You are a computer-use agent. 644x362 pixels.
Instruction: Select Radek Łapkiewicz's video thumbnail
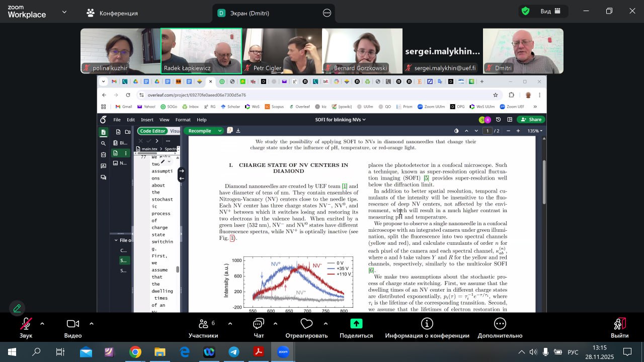click(201, 51)
